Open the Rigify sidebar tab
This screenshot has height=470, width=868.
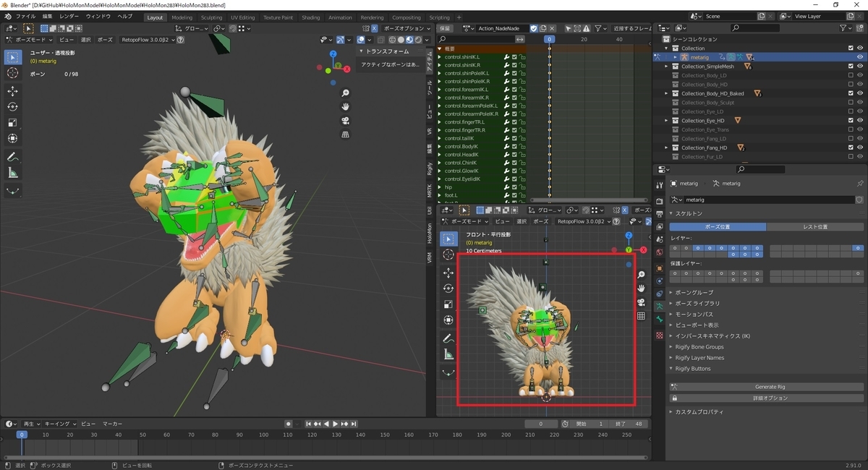pos(430,168)
